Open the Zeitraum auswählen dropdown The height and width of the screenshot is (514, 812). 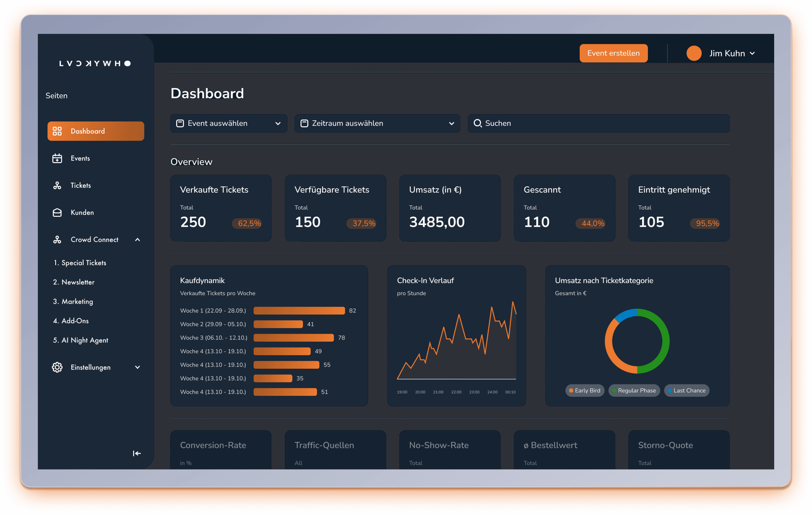[x=377, y=123]
